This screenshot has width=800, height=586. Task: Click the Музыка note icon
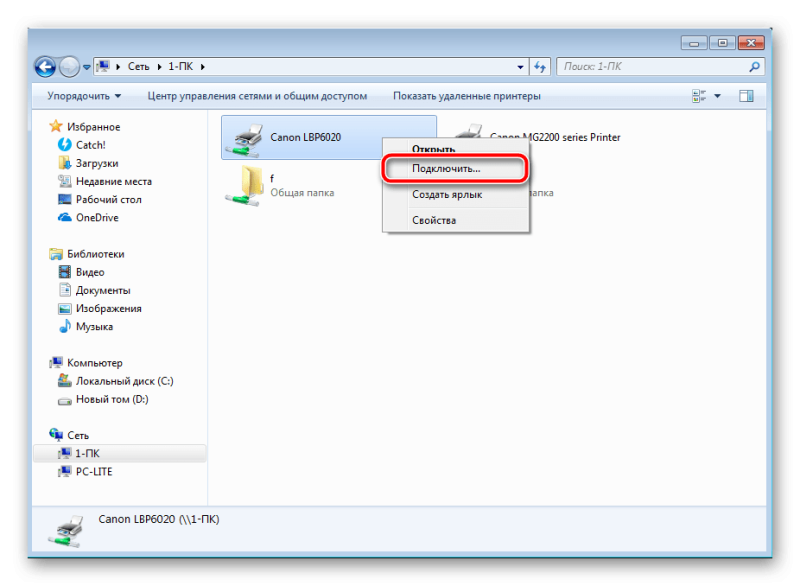tap(64, 326)
